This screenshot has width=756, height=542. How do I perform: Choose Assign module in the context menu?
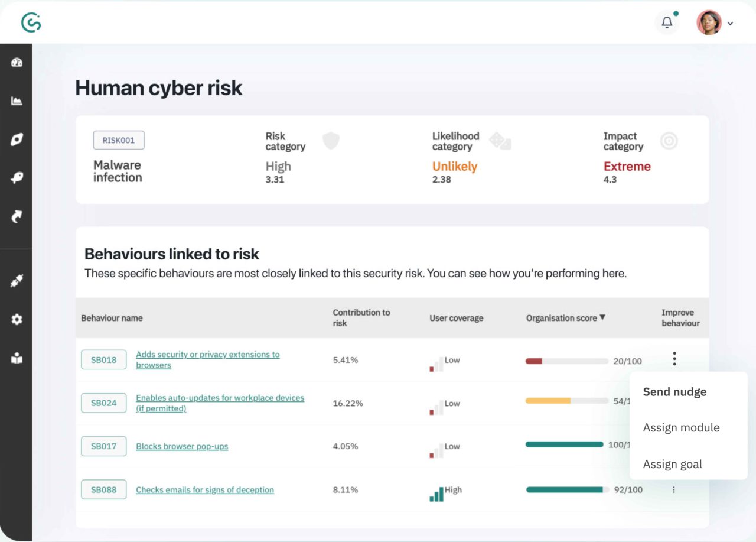tap(681, 427)
